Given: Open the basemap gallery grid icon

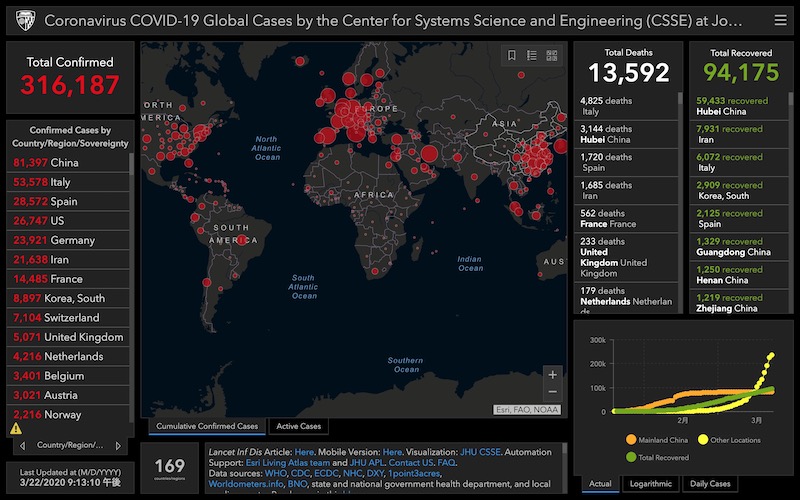Looking at the screenshot, I should 550,56.
